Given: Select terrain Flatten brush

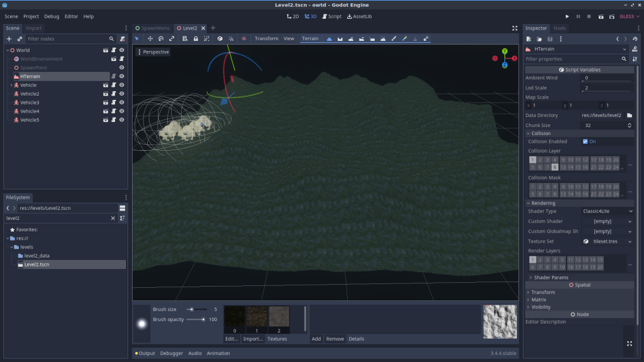Looking at the screenshot, I should coord(372,38).
